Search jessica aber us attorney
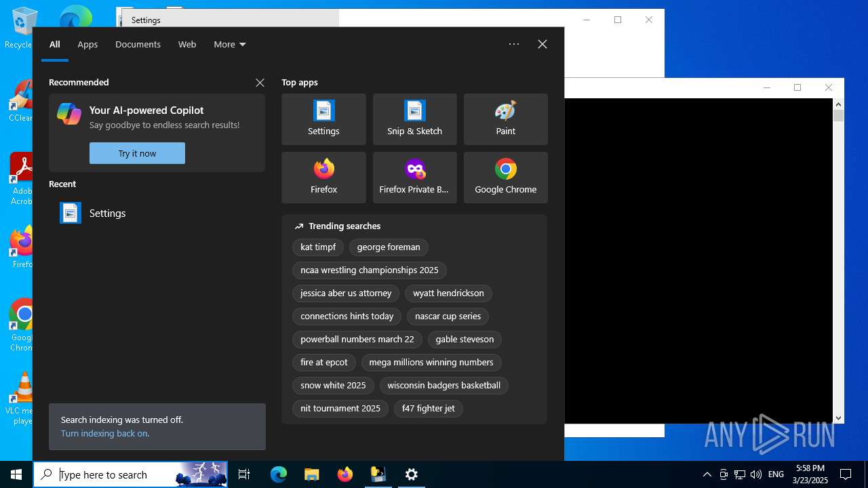 pos(346,293)
